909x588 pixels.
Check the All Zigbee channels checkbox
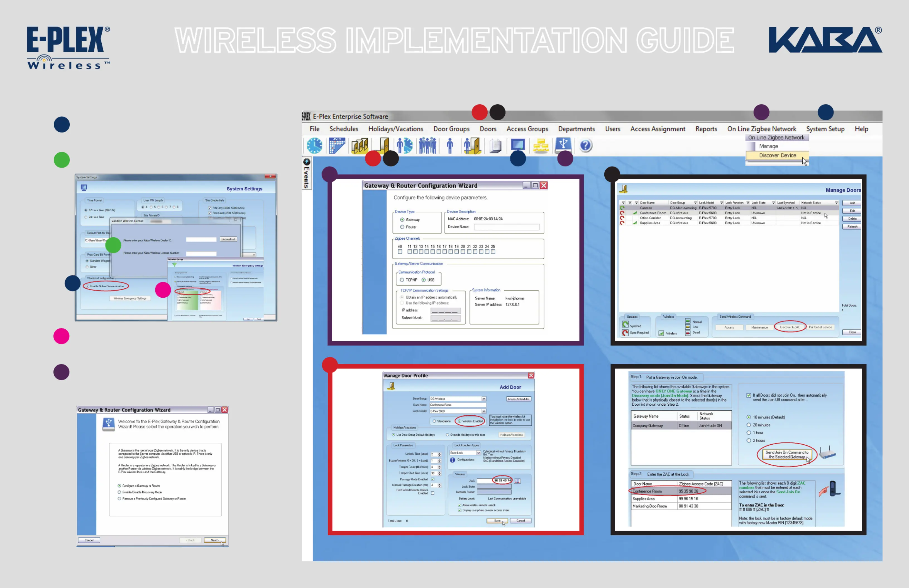[x=400, y=252]
